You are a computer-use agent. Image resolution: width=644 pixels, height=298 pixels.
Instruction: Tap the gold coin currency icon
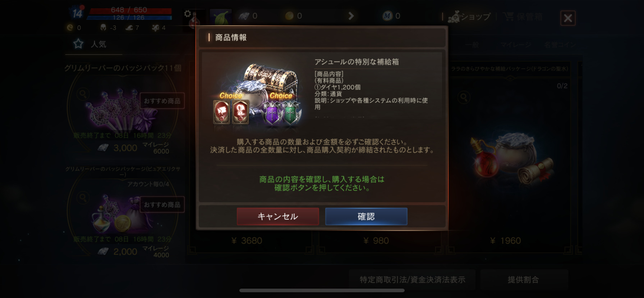coord(289,16)
